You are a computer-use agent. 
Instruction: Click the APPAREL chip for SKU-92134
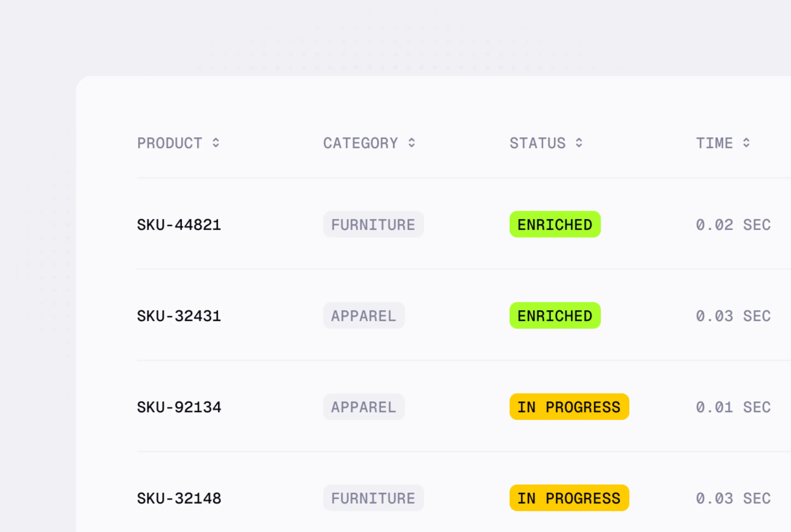(x=364, y=407)
